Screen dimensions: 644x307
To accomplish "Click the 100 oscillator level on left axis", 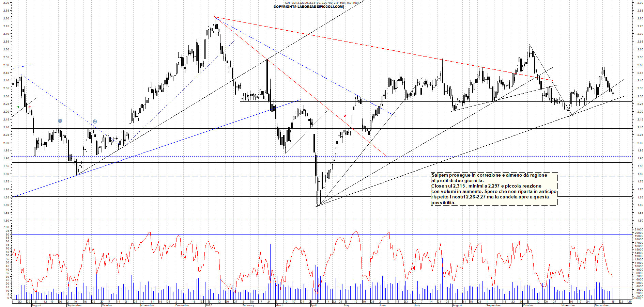I will (7, 227).
